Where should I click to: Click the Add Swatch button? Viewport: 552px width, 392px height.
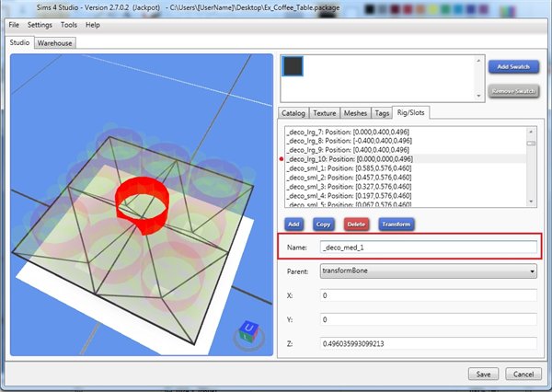513,68
